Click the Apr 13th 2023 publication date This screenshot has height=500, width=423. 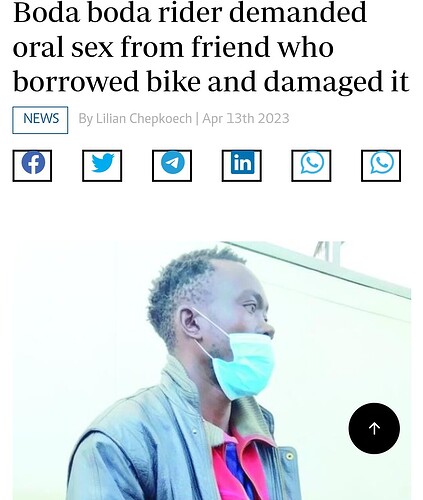click(x=246, y=119)
